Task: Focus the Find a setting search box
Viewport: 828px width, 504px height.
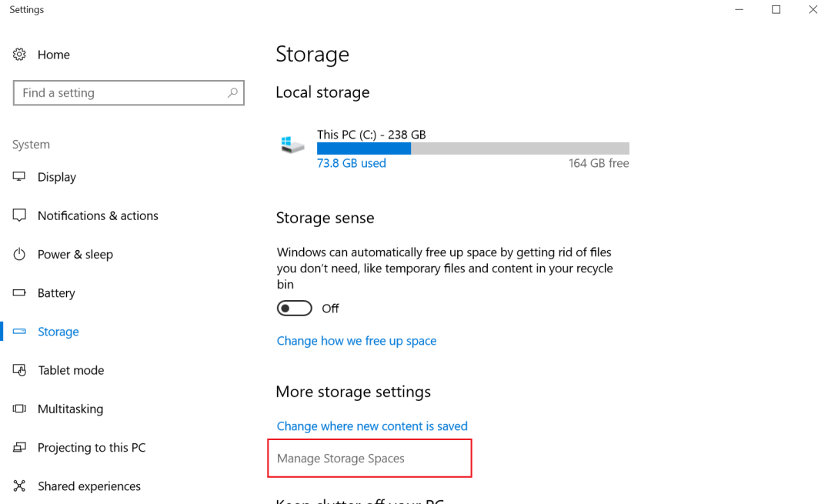Action: [x=119, y=93]
